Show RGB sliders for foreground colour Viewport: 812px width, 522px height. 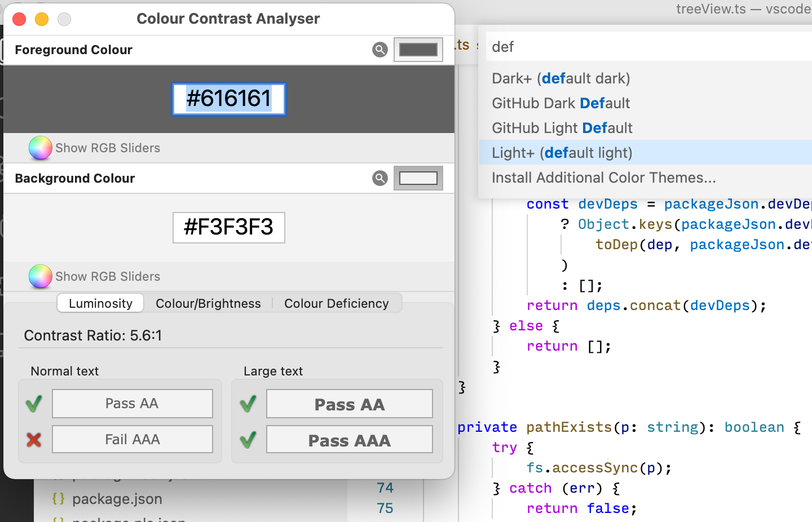point(95,148)
